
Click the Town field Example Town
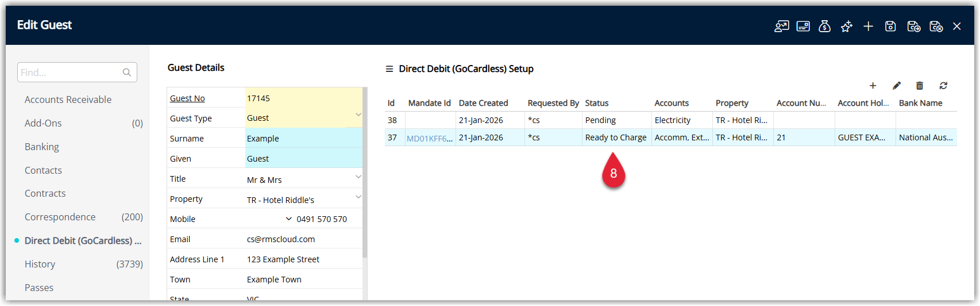click(x=304, y=279)
